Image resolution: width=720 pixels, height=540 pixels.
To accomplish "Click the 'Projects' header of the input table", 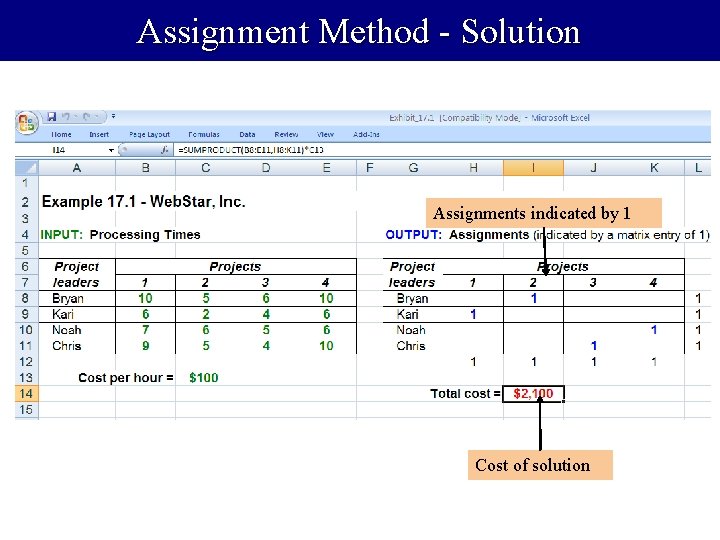I will (x=235, y=267).
